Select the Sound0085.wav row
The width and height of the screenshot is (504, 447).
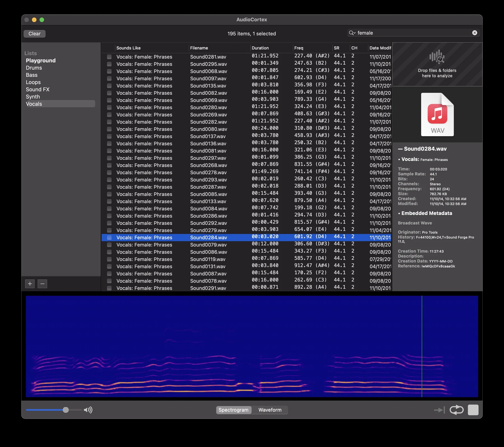pyautogui.click(x=246, y=194)
